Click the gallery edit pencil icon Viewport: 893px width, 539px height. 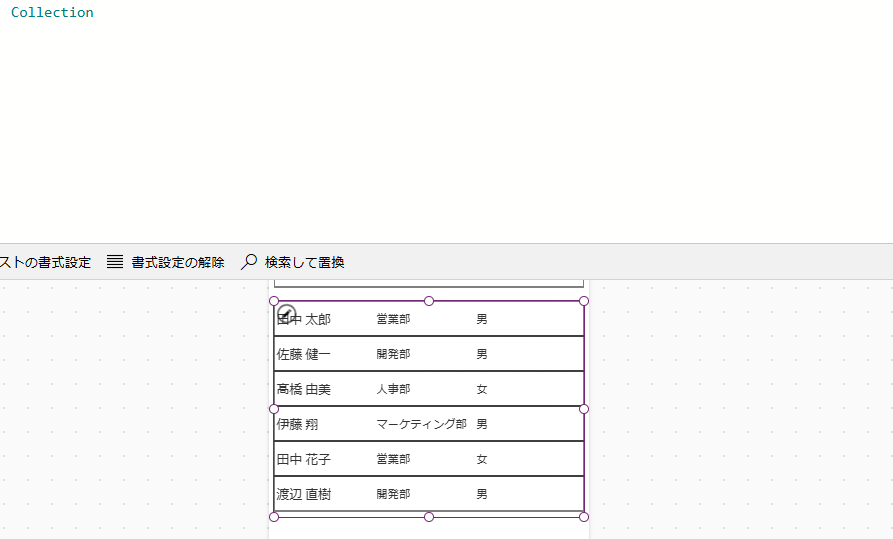[286, 313]
